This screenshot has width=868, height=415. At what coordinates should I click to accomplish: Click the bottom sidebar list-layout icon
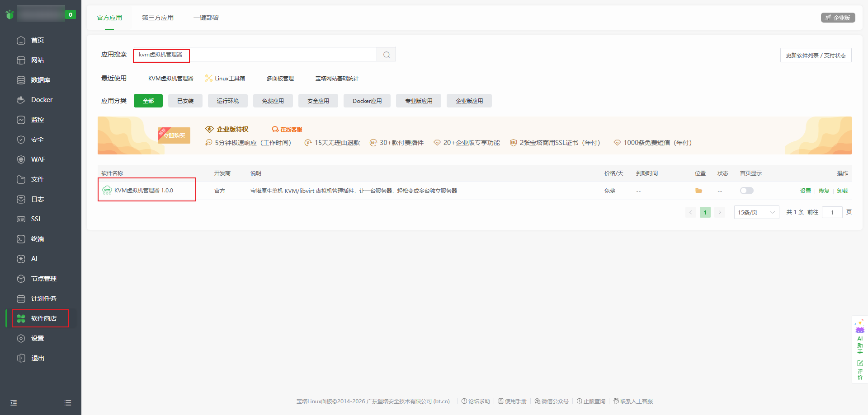pos(68,403)
